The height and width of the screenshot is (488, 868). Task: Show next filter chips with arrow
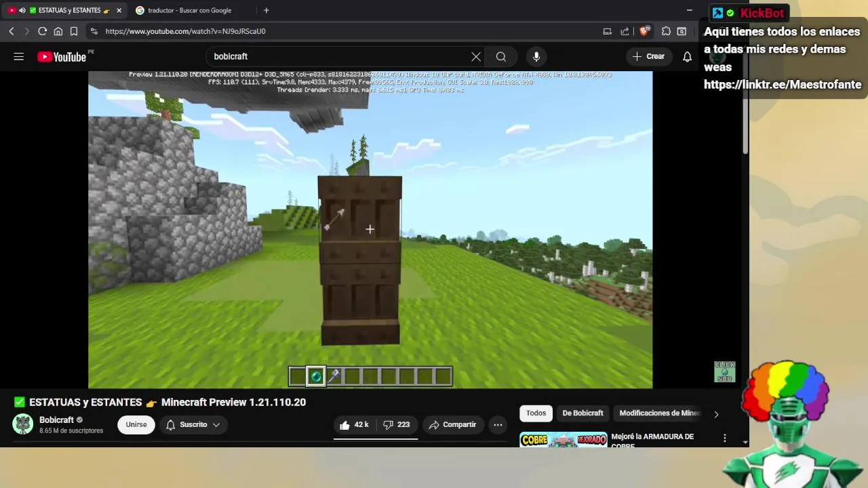tap(716, 413)
